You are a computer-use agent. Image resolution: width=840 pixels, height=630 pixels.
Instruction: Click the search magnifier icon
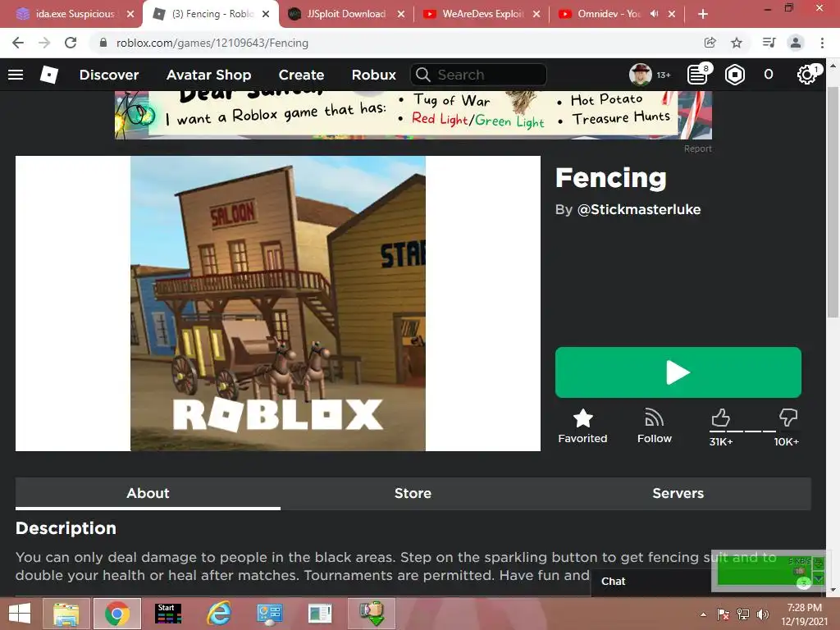click(x=423, y=75)
